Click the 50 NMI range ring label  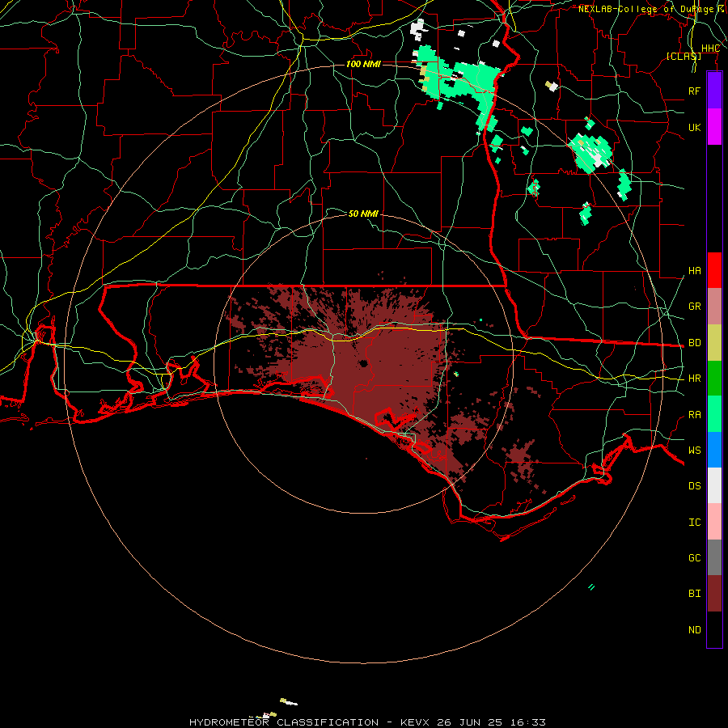coord(363,214)
